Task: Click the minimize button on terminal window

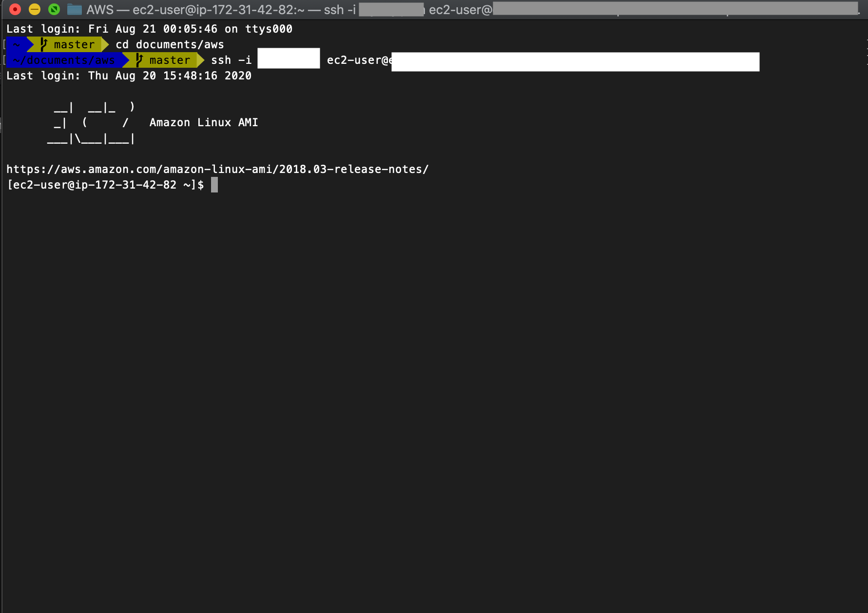Action: pyautogui.click(x=34, y=8)
